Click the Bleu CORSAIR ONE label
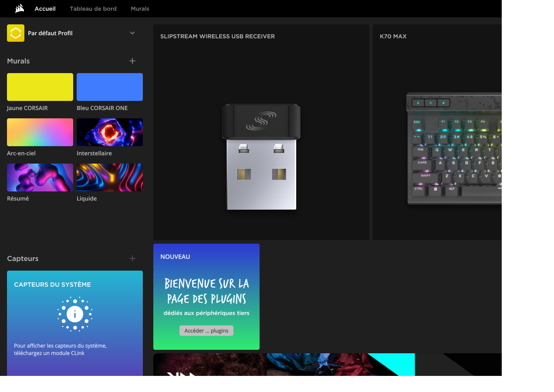This screenshot has height=392, width=554. point(102,108)
